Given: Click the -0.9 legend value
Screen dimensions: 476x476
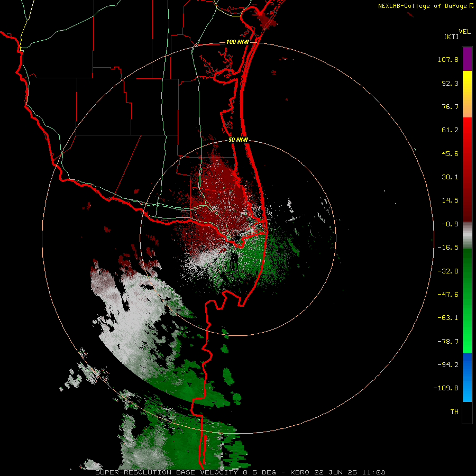Looking at the screenshot, I should tap(450, 224).
